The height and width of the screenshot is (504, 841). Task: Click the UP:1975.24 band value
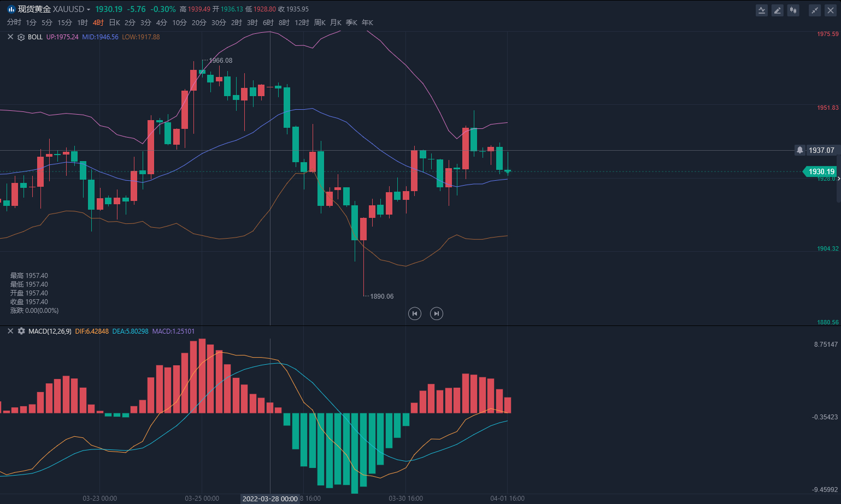tap(62, 37)
